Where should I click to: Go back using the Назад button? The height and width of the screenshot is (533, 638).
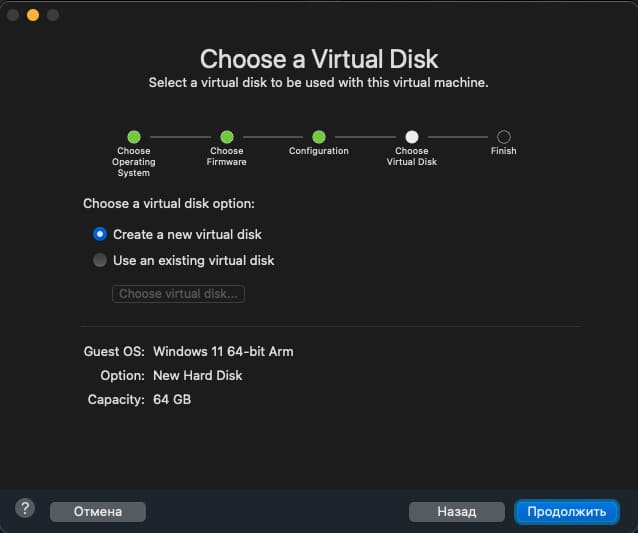point(456,511)
